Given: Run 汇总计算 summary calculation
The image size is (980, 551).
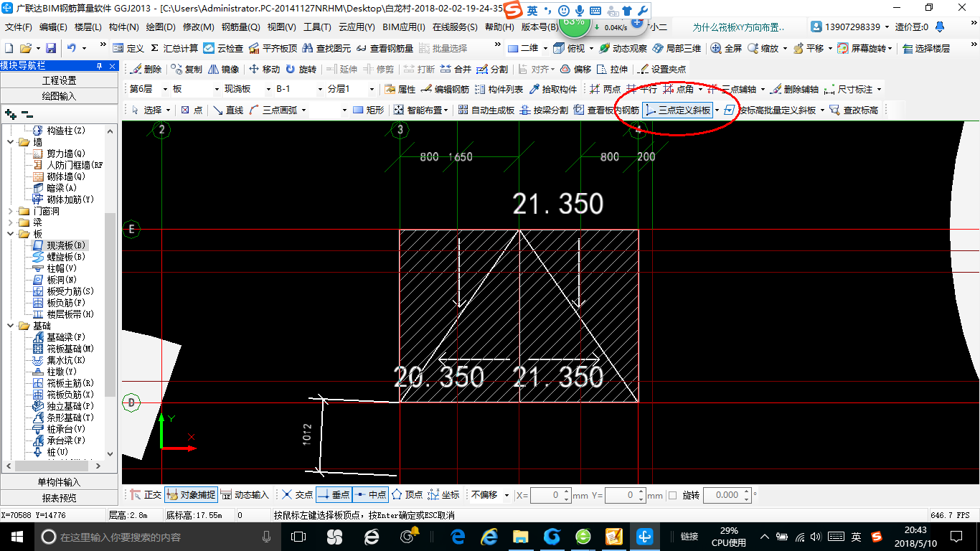Looking at the screenshot, I should [174, 48].
